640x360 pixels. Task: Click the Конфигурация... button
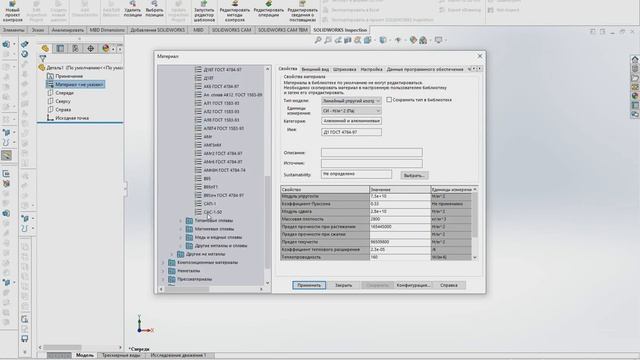pyautogui.click(x=413, y=285)
